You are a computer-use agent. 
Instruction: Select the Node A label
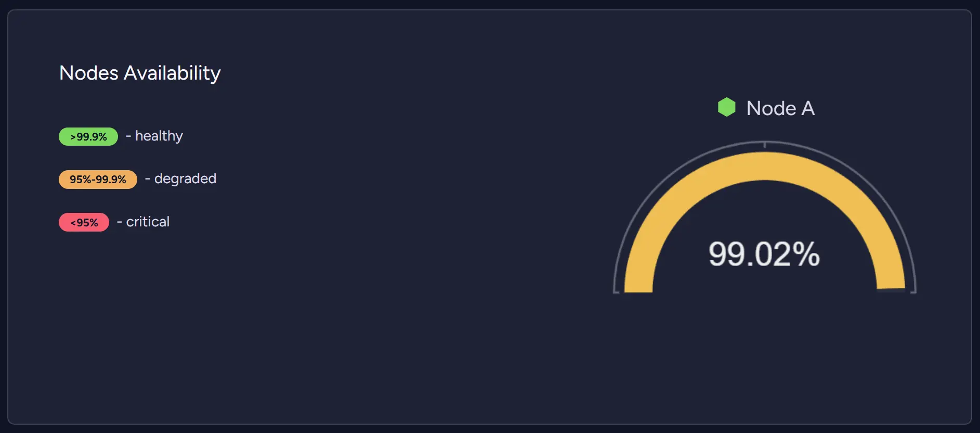click(x=780, y=108)
